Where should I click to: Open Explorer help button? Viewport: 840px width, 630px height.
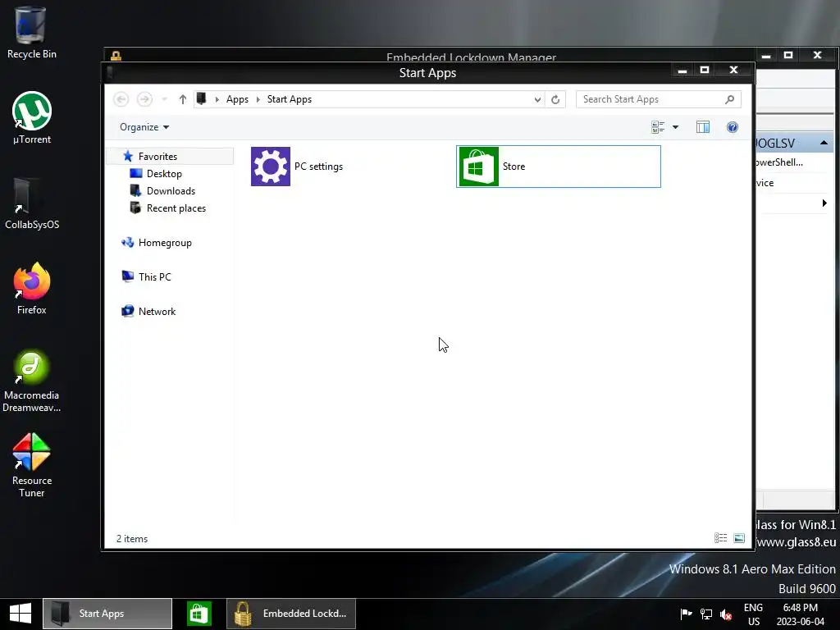[x=733, y=127]
